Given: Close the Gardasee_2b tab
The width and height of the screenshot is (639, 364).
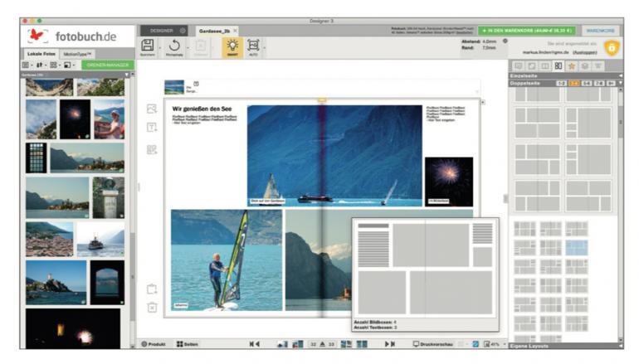Looking at the screenshot, I should click(235, 31).
